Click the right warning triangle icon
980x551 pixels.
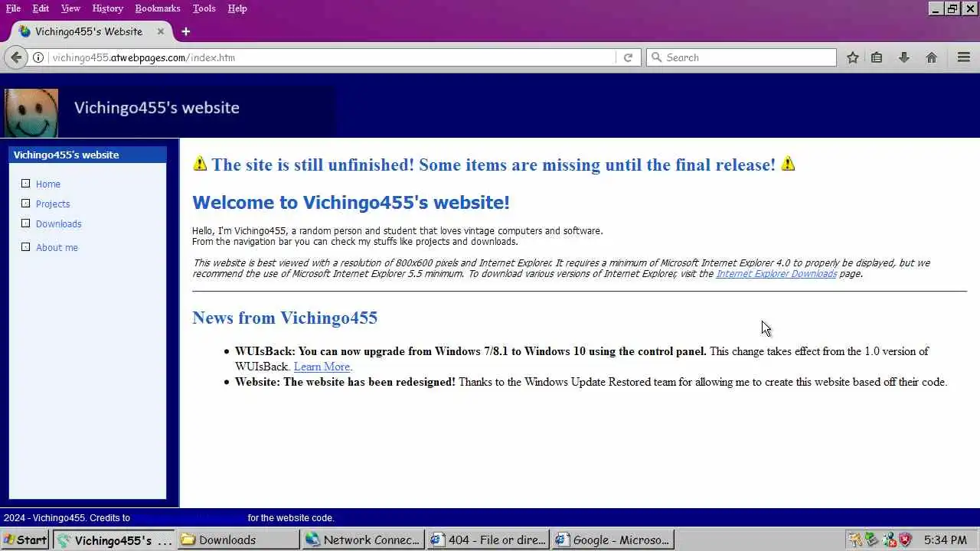788,164
